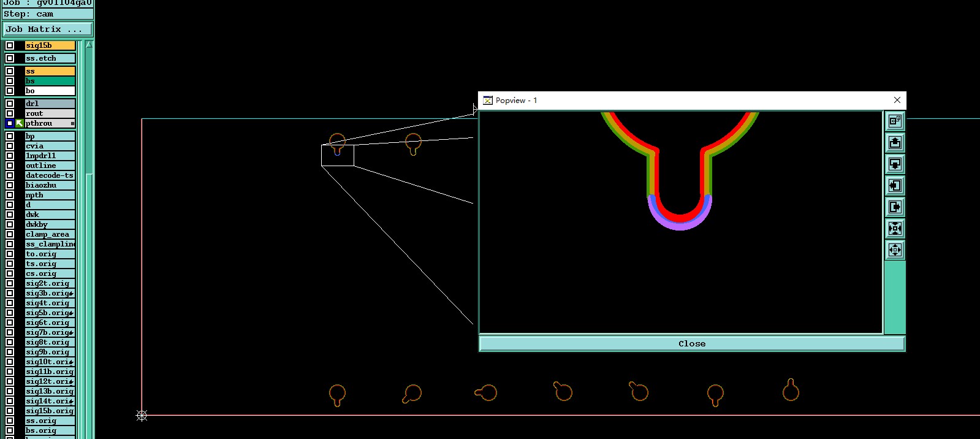Select the biaozhu layer name
This screenshot has height=439, width=980.
coord(50,185)
